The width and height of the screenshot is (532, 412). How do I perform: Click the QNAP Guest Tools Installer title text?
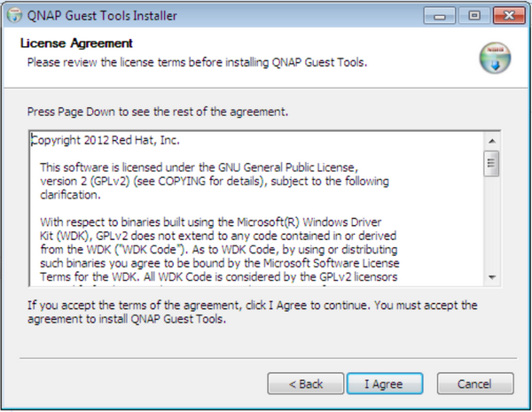[102, 16]
